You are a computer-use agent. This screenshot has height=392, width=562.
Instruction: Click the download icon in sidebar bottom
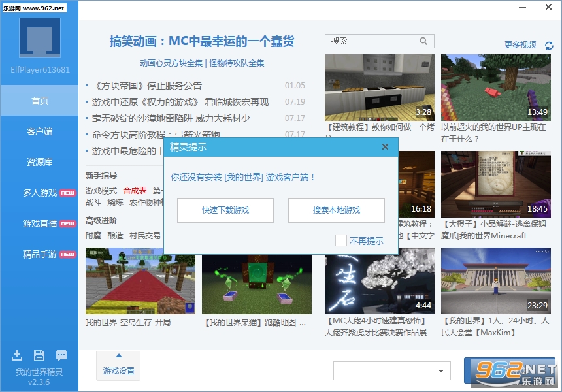coord(17,355)
